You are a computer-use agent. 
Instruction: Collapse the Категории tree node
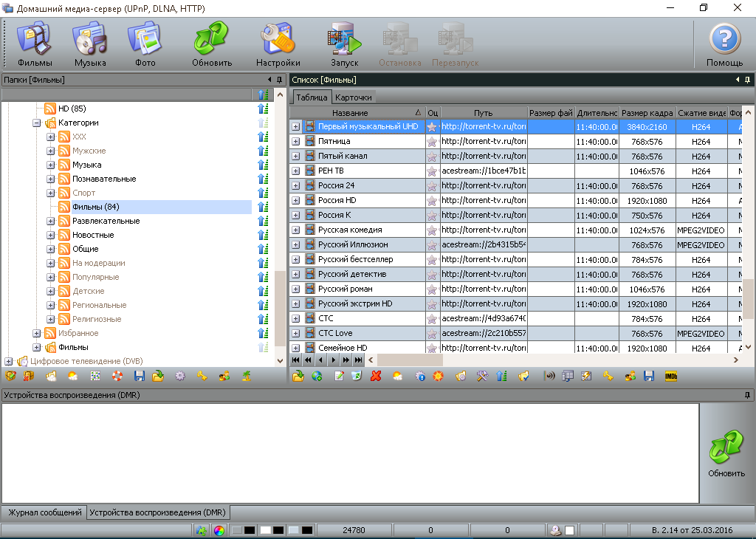pos(36,123)
